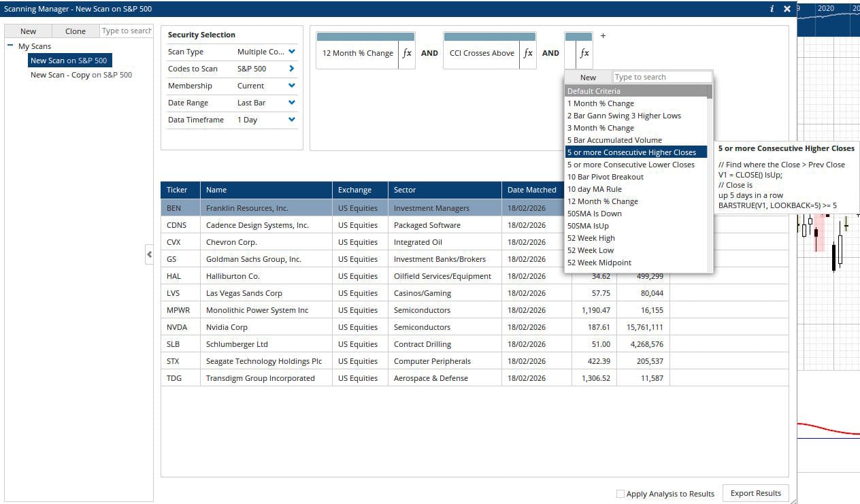Focus the criteria search field in popup
This screenshot has height=504, width=860.
663,77
